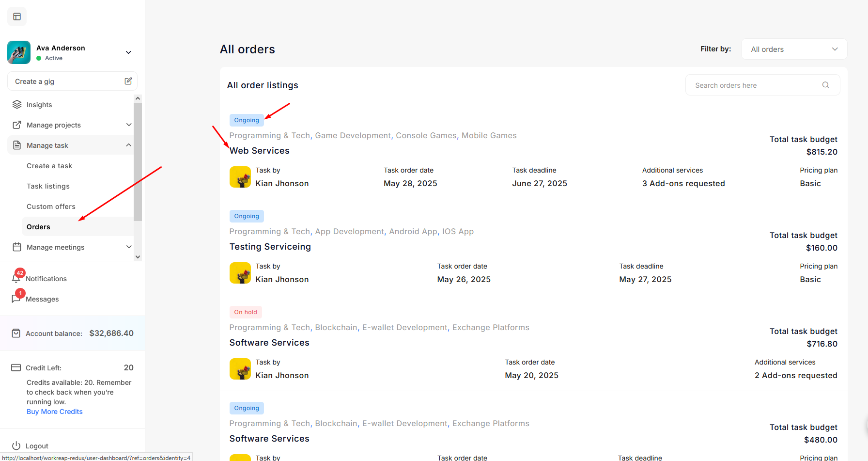Image resolution: width=868 pixels, height=461 pixels.
Task: Expand the Manage meetings menu
Action: click(x=129, y=247)
